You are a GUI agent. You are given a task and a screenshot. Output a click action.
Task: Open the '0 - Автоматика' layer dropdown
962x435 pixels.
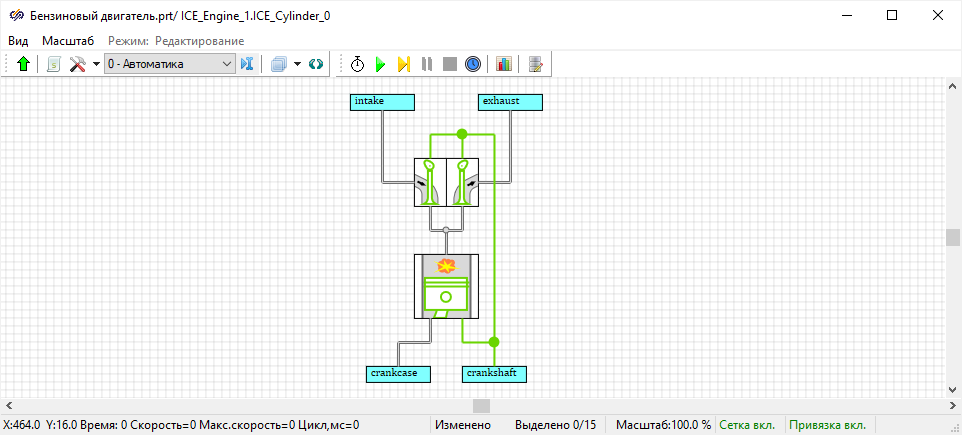point(169,64)
